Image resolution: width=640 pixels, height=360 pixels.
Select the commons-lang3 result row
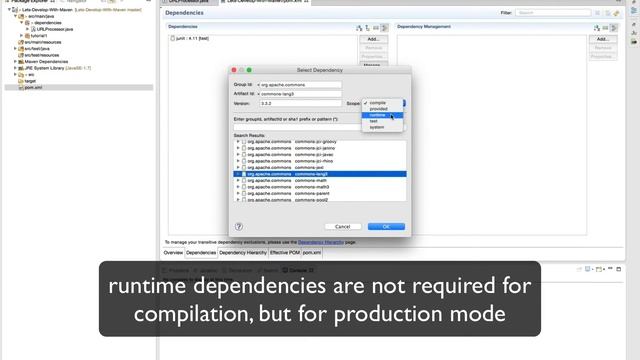pos(320,174)
